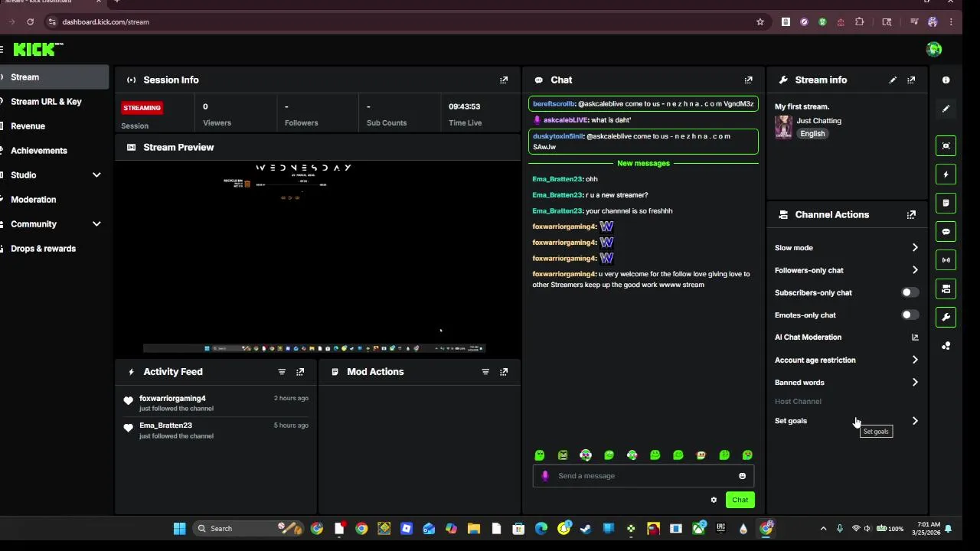Screen dimensions: 980x551
Task: Click the "My first stream." title
Action: coord(802,106)
